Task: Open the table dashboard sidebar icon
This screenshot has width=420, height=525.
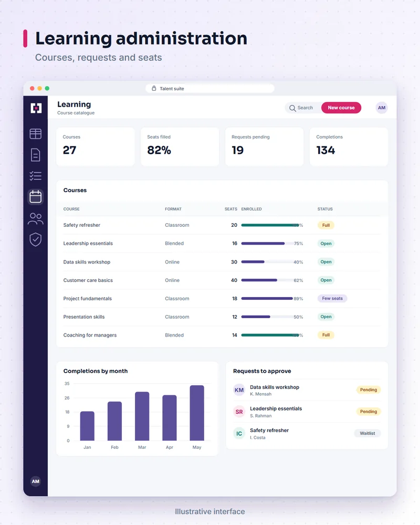Action: pos(36,134)
